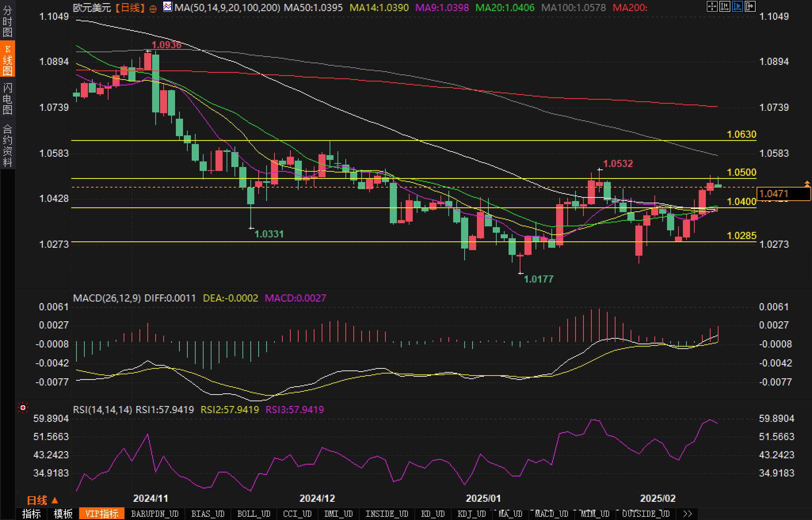Apply the MACD_UD indicator

click(552, 514)
